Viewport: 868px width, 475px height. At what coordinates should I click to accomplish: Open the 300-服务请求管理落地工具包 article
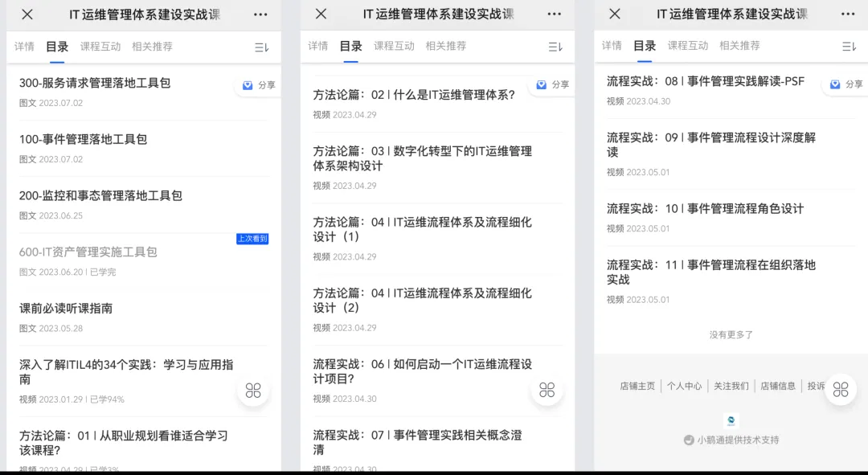pos(95,83)
